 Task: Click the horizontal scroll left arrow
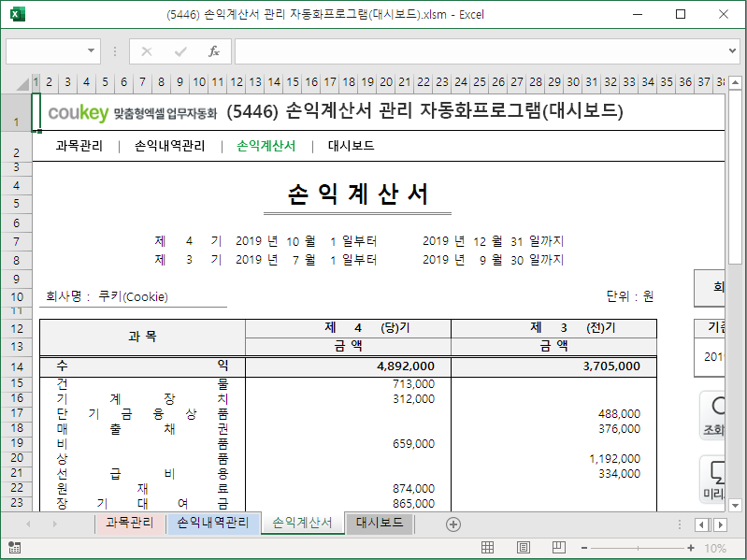click(x=701, y=524)
